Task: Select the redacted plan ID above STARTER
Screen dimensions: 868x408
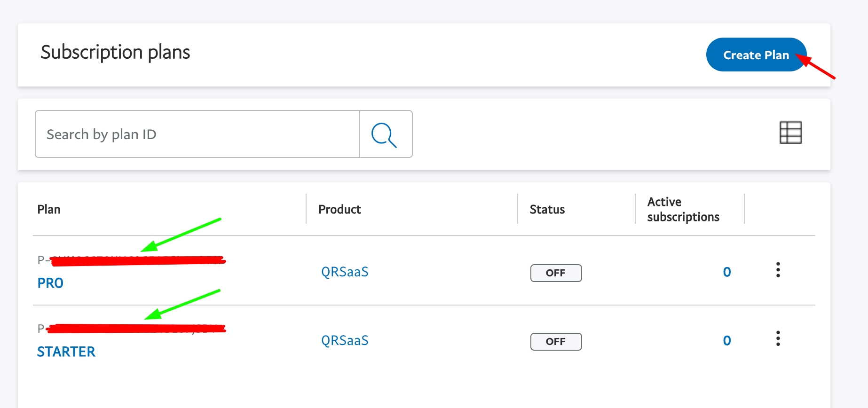Action: click(x=132, y=328)
